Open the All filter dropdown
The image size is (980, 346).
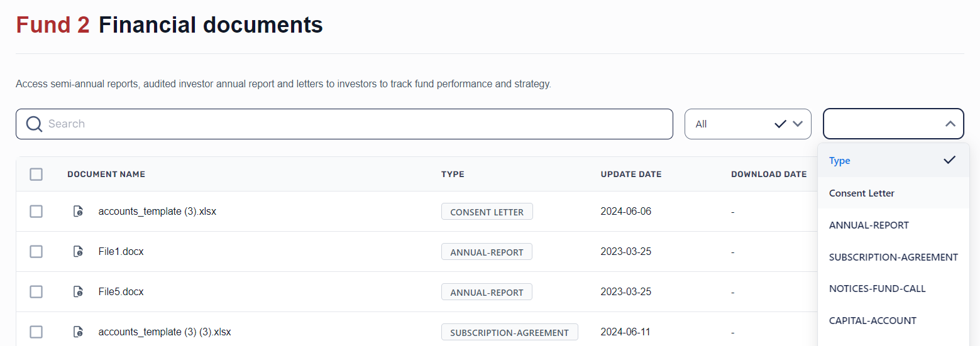click(747, 124)
